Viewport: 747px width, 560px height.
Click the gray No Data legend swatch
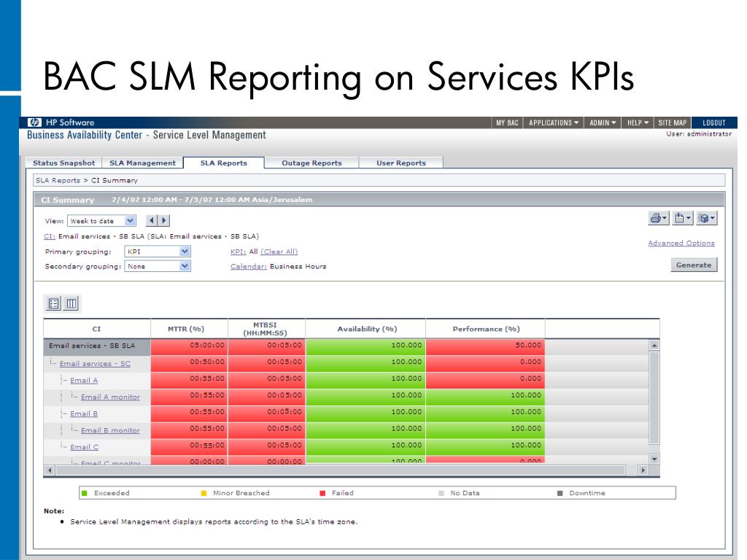point(441,493)
